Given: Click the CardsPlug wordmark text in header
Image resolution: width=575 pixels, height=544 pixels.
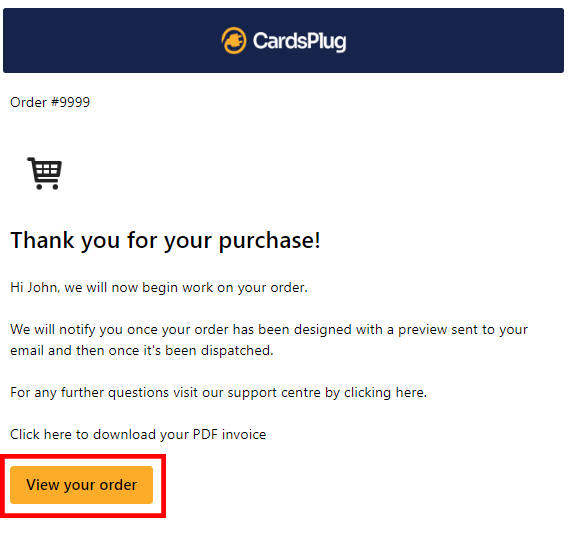Looking at the screenshot, I should point(299,41).
